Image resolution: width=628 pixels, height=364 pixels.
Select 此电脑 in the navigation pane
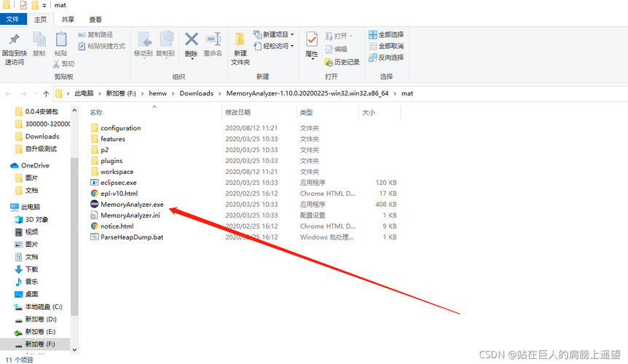[31, 207]
